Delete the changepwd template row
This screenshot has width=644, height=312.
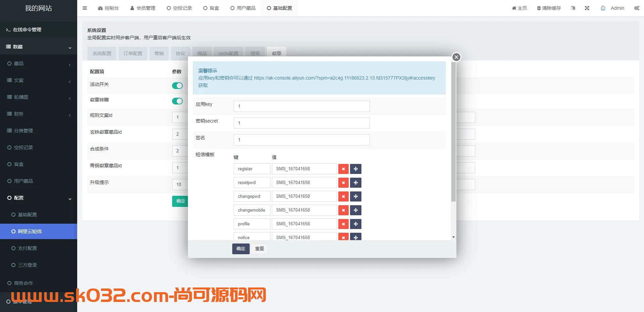(343, 196)
